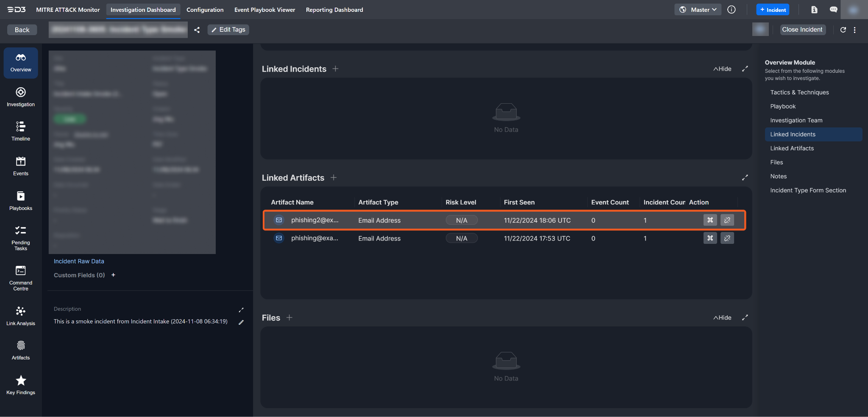This screenshot has width=868, height=417.
Task: Open Key Findings star icon
Action: click(21, 385)
